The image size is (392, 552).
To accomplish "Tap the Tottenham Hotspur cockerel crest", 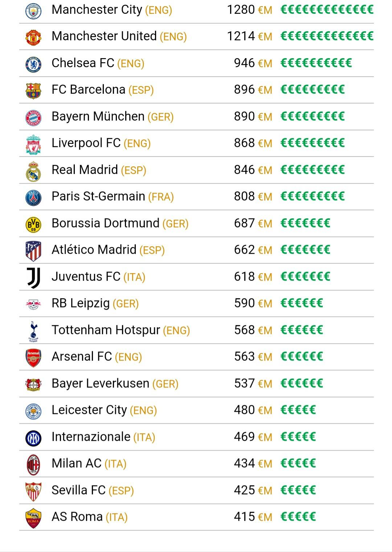I will [33, 331].
